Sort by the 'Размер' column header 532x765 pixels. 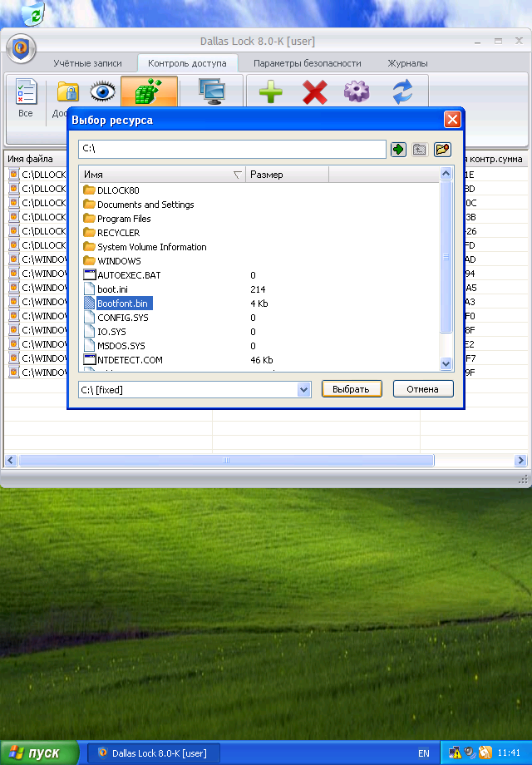pos(287,175)
